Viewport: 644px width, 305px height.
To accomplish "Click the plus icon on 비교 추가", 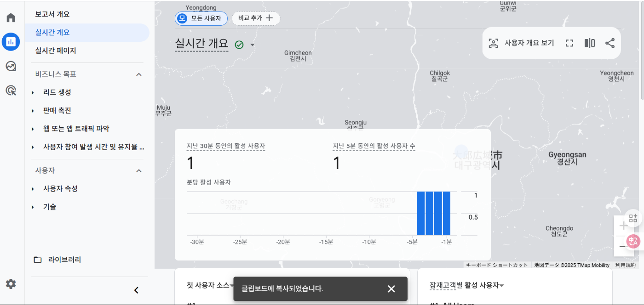I will tap(270, 18).
